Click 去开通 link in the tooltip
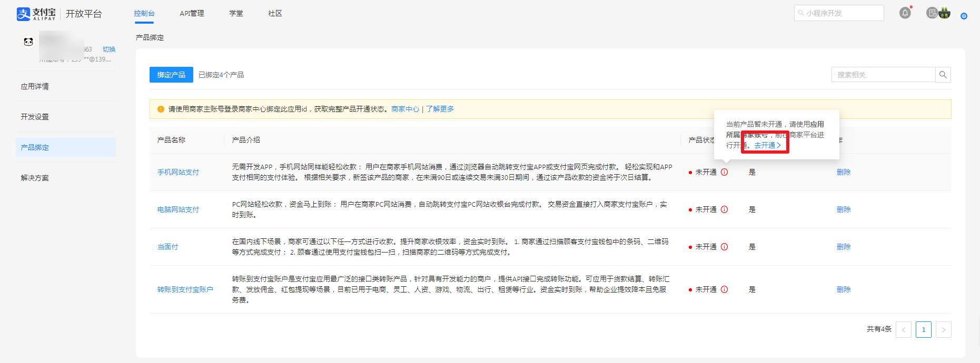The height and width of the screenshot is (363, 980). click(767, 145)
